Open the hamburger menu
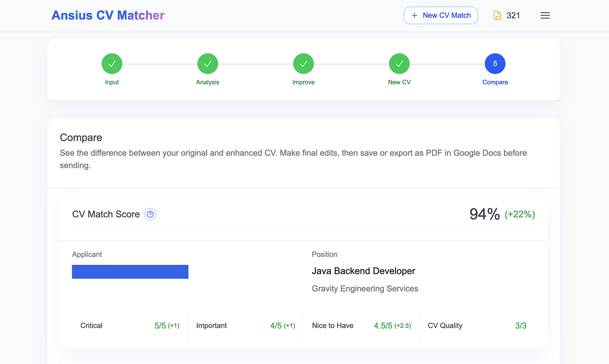Image resolution: width=609 pixels, height=364 pixels. 545,15
